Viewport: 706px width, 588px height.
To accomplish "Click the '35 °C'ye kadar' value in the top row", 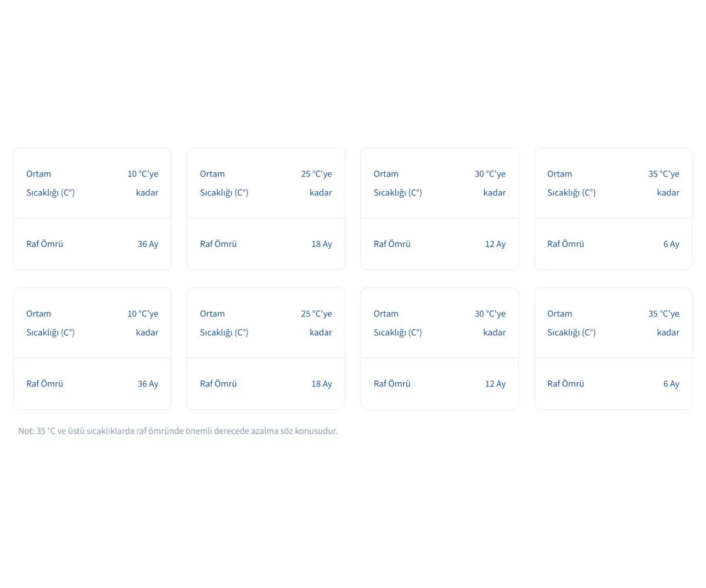I will click(664, 183).
